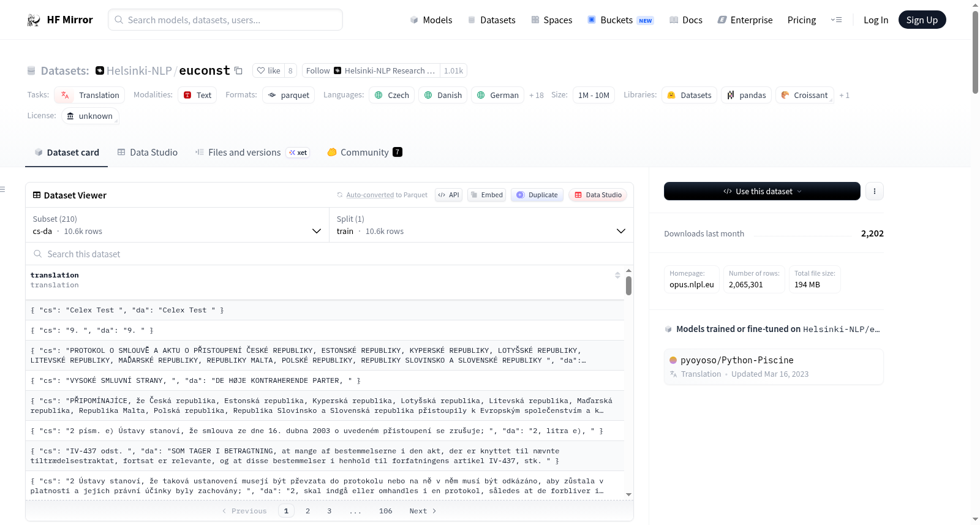This screenshot has height=525, width=980.
Task: Go to the Next page of rows
Action: click(x=423, y=511)
